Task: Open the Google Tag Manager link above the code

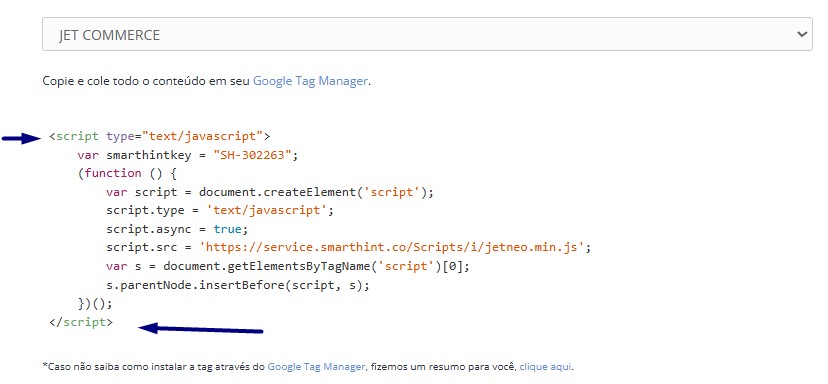Action: click(x=310, y=81)
